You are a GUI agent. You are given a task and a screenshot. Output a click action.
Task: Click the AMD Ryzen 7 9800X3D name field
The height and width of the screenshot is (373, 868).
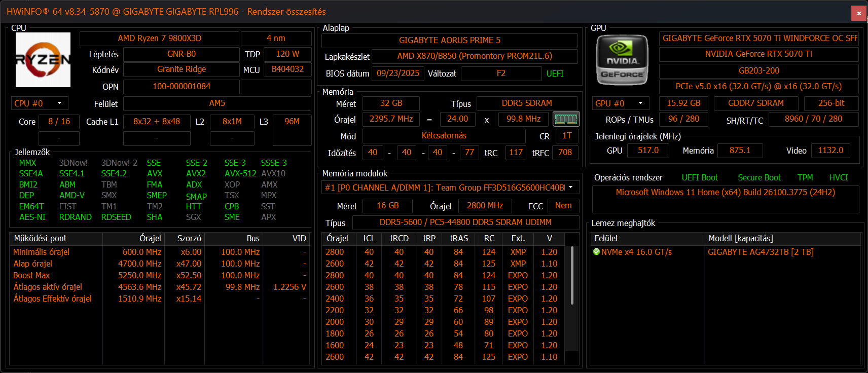click(159, 39)
